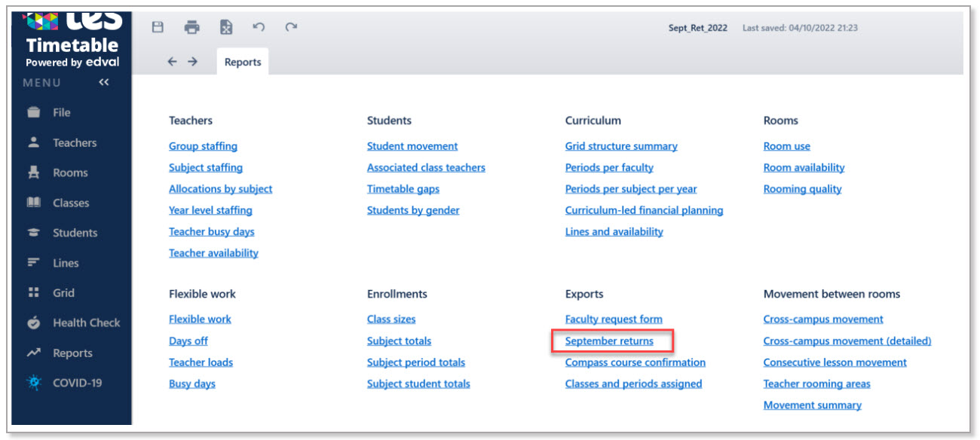Click the undo arrow icon

click(x=259, y=27)
